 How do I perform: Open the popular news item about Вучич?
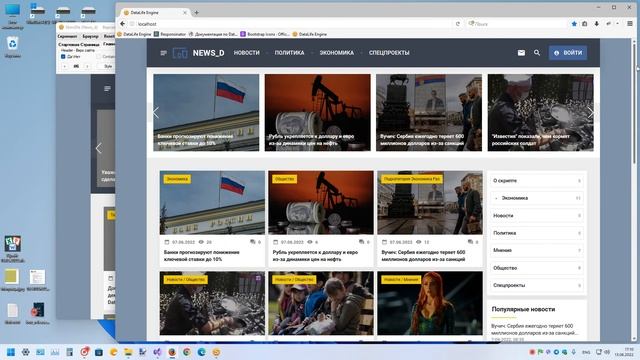pyautogui.click(x=534, y=329)
